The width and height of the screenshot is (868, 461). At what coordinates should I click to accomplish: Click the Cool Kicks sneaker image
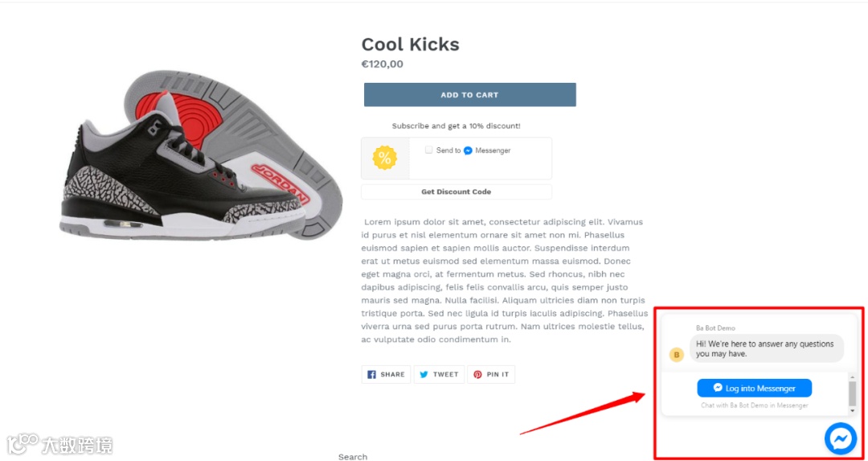point(201,155)
